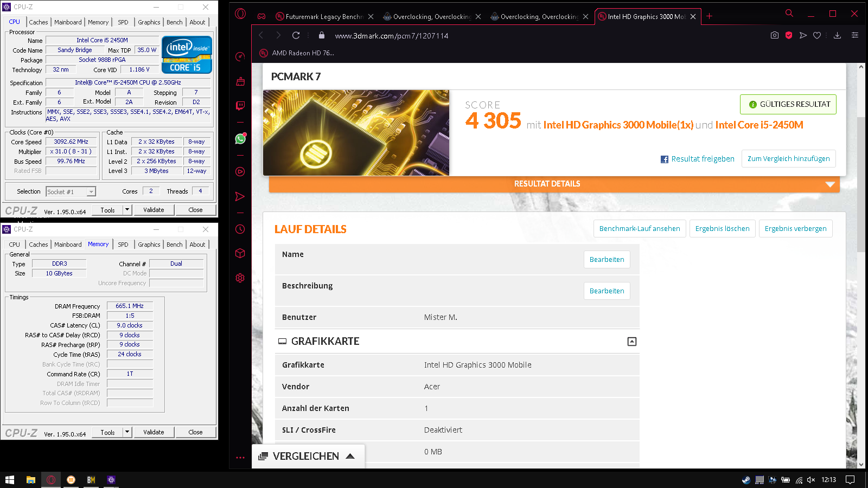Reload the 3dmark page
The height and width of the screenshot is (488, 868).
pyautogui.click(x=296, y=35)
